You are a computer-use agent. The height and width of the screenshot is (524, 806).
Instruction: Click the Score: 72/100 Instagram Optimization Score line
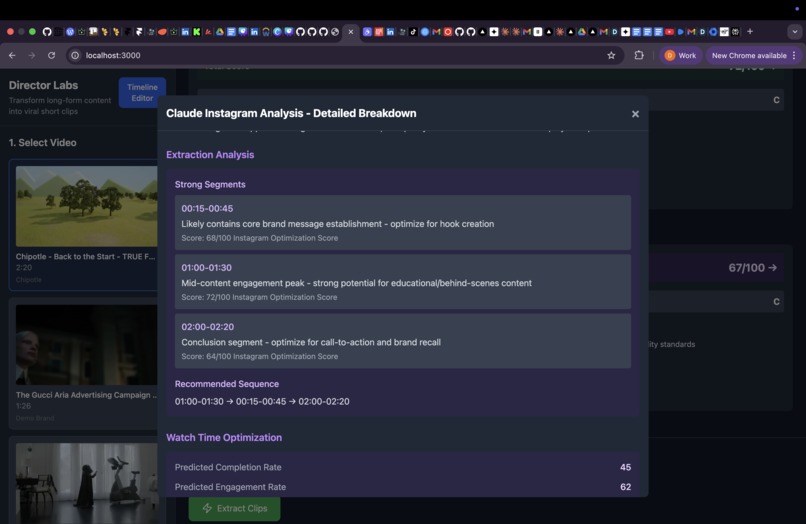[x=259, y=297]
